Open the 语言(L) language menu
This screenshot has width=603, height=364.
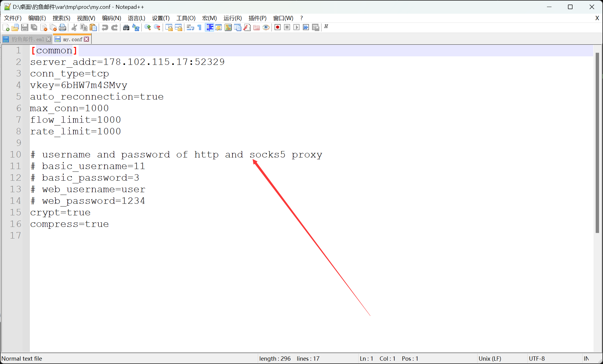pos(136,18)
